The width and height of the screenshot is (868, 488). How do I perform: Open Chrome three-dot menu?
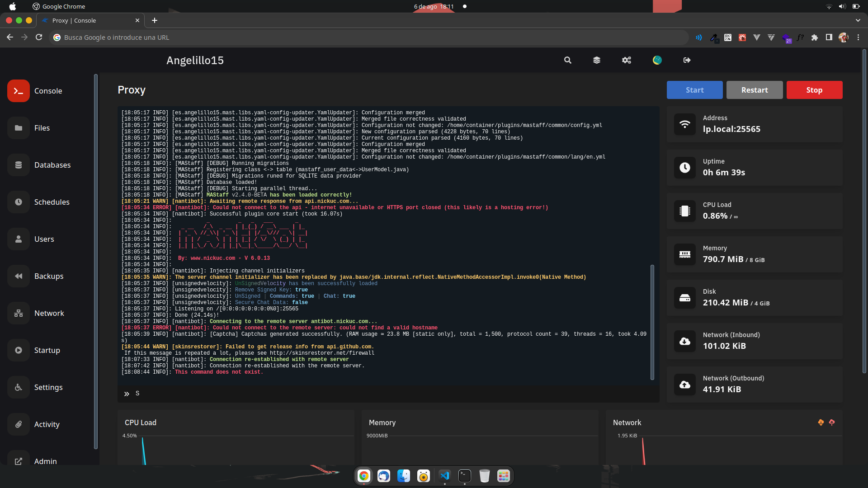click(x=858, y=38)
